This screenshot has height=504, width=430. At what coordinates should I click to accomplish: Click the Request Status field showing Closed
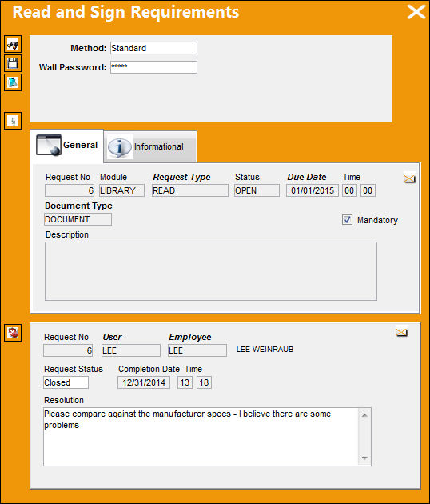coord(66,382)
